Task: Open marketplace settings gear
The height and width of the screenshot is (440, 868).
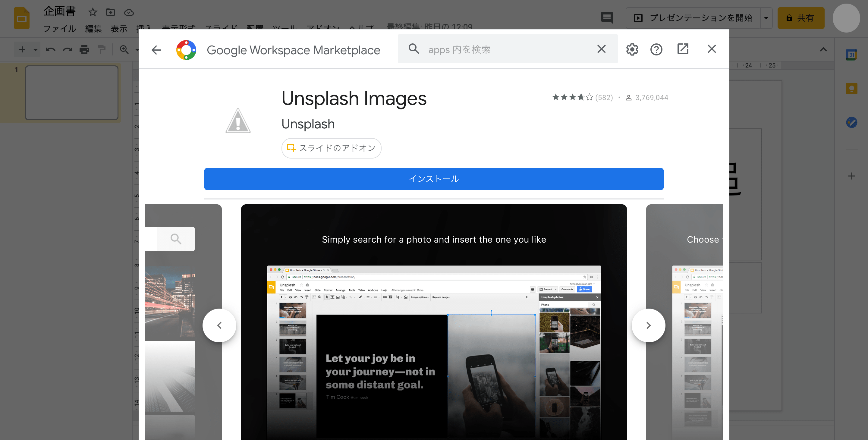Action: [632, 49]
